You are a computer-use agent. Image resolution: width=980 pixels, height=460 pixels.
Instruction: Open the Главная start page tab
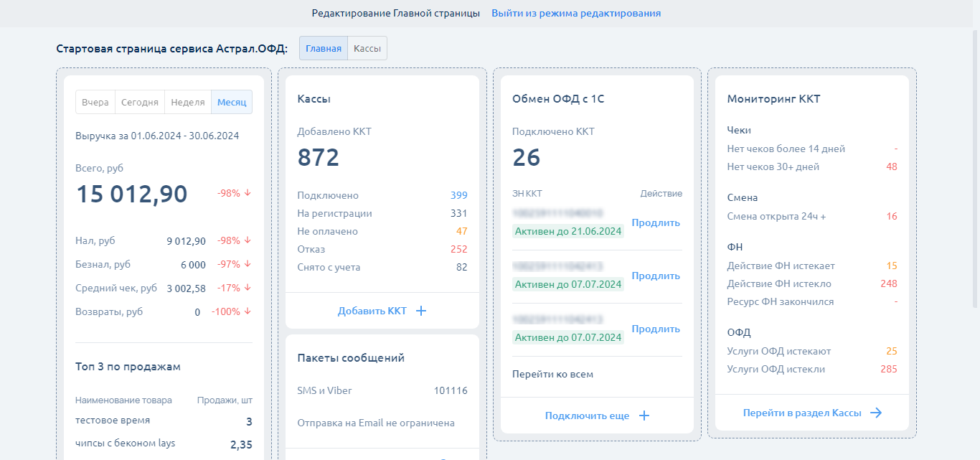(x=324, y=49)
